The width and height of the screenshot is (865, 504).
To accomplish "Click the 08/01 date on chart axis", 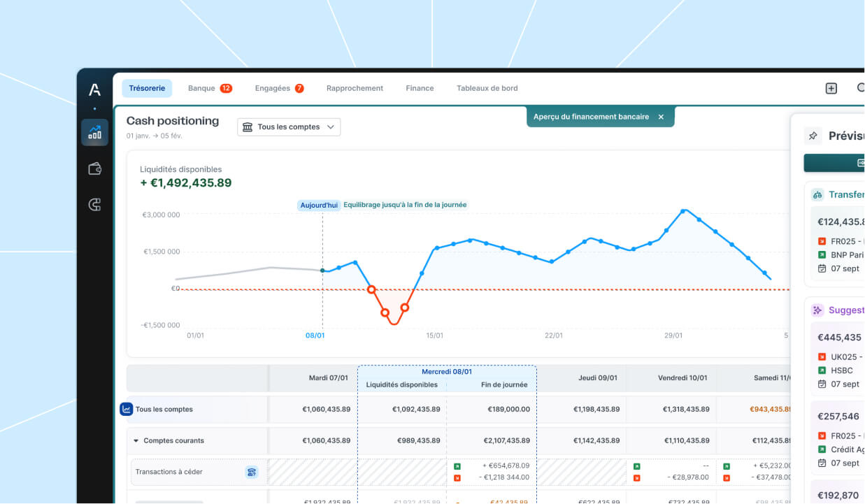I will pyautogui.click(x=315, y=336).
